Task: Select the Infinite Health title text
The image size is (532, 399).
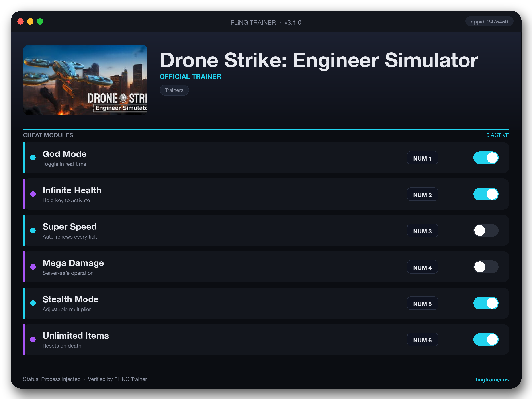Action: [x=72, y=190]
